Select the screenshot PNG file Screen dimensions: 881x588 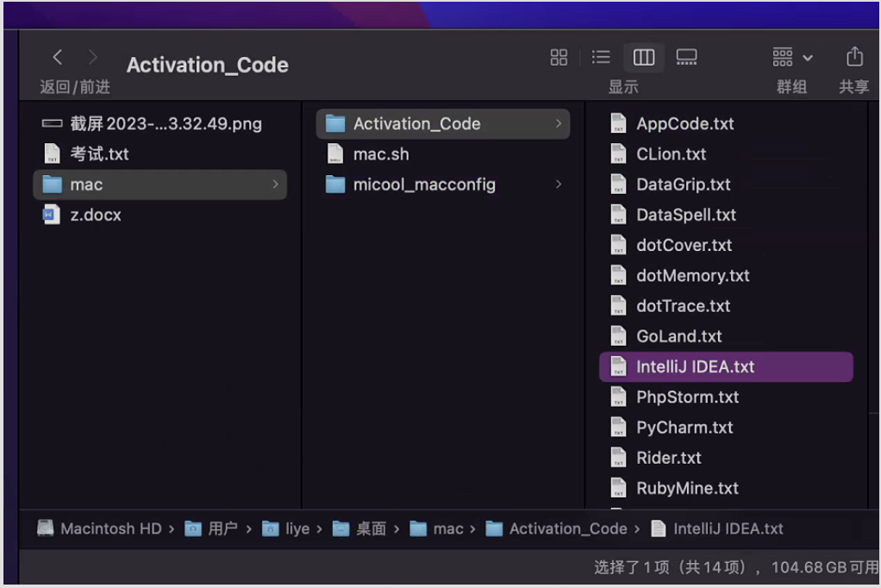pos(166,124)
